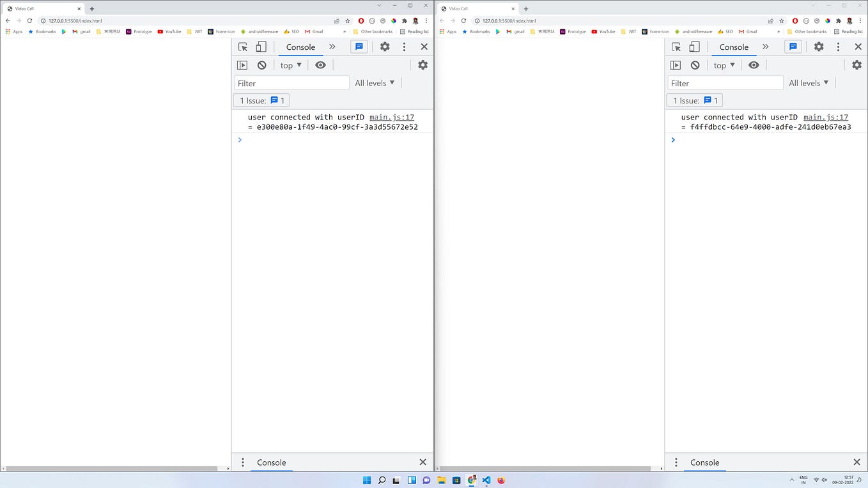Screen dimensions: 868x488
Task: Click the 1 Issue flag button
Action: coord(261,100)
